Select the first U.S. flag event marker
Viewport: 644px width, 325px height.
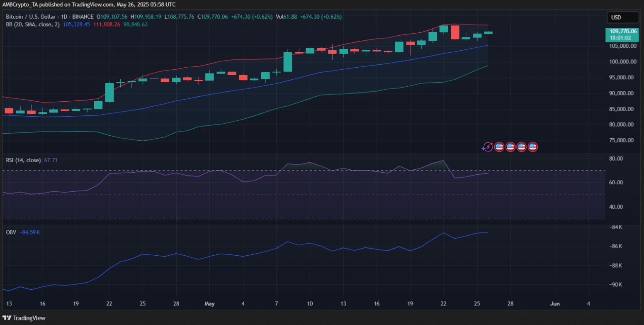tap(499, 147)
